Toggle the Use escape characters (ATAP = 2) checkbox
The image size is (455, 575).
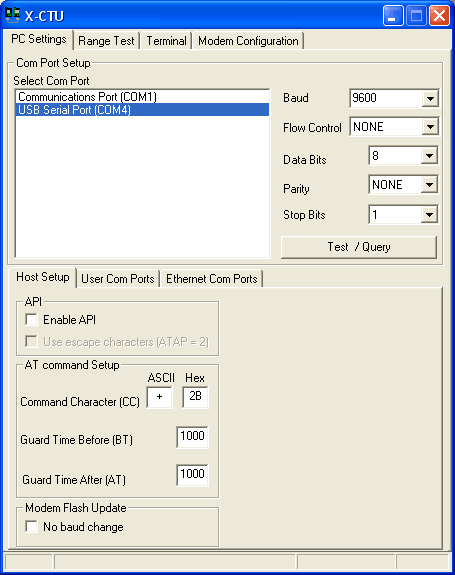[x=32, y=341]
